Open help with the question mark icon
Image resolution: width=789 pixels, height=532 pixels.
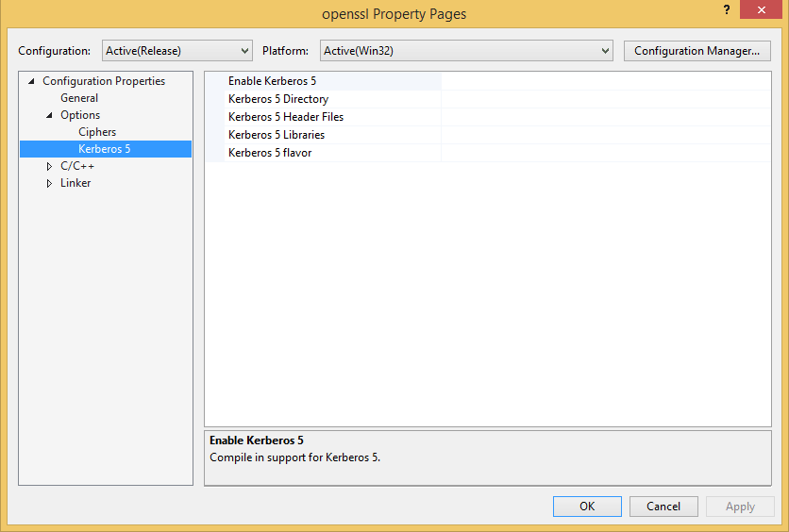(x=727, y=9)
